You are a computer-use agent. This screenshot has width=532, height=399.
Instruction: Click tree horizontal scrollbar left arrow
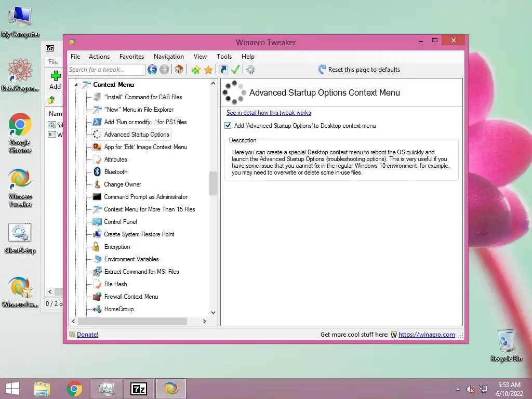[73, 321]
